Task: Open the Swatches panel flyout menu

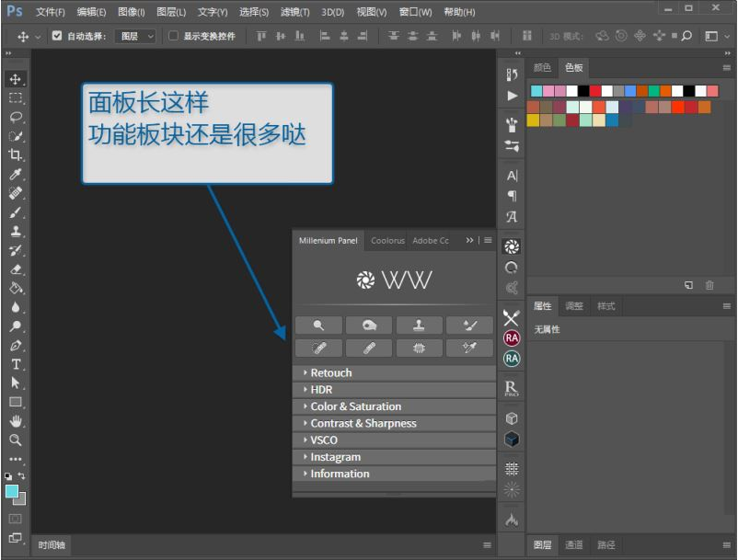Action: coord(727,68)
